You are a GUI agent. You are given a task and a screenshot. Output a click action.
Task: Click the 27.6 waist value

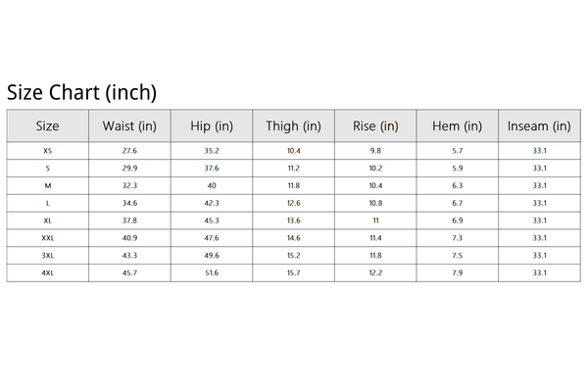point(129,151)
